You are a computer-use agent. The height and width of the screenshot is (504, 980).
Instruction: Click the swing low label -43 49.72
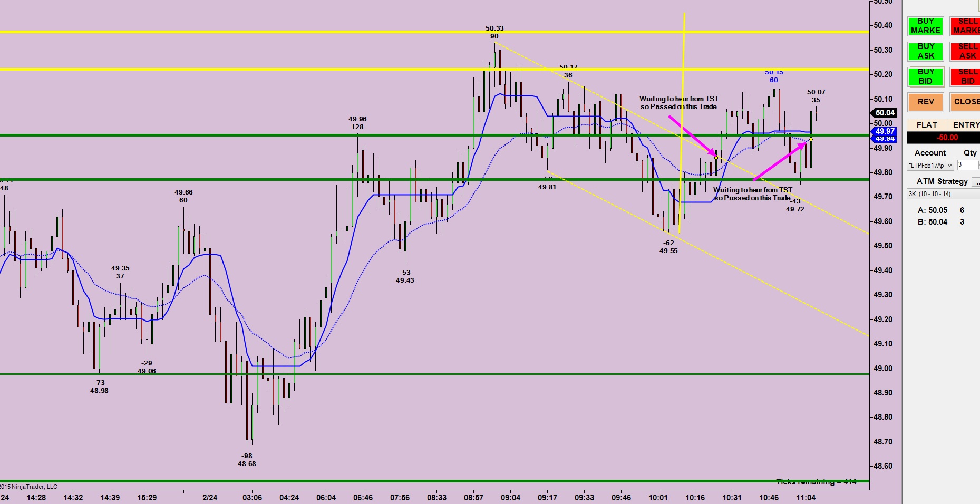coord(795,205)
